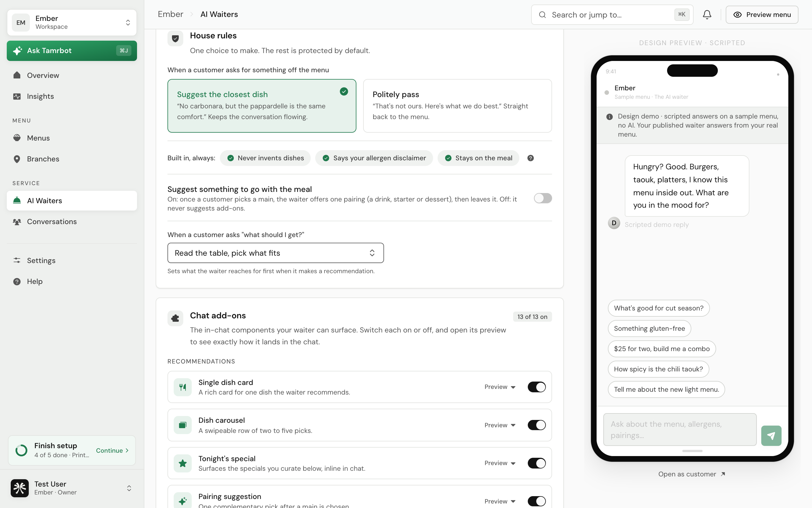This screenshot has width=812, height=508.
Task: Turn off the Single dish card toggle
Action: 537,387
